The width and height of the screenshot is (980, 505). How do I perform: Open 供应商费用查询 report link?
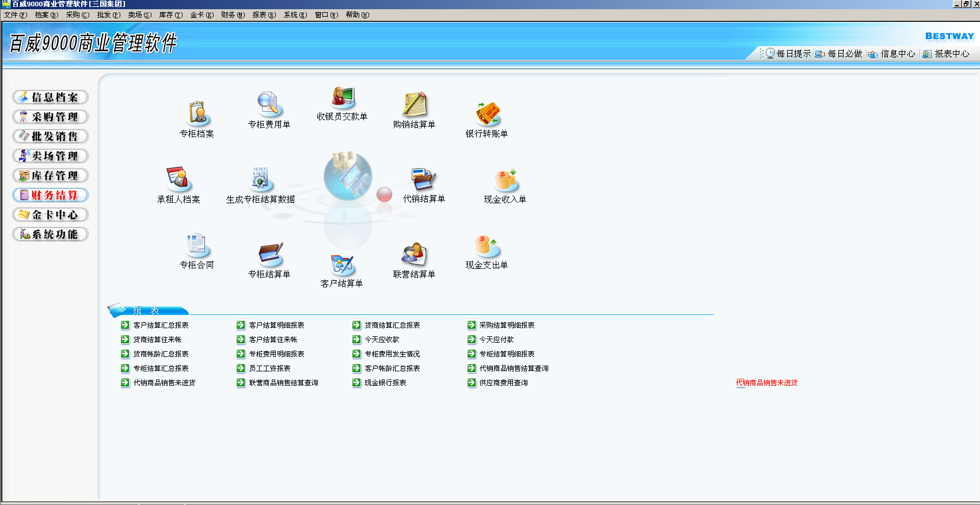(x=504, y=383)
